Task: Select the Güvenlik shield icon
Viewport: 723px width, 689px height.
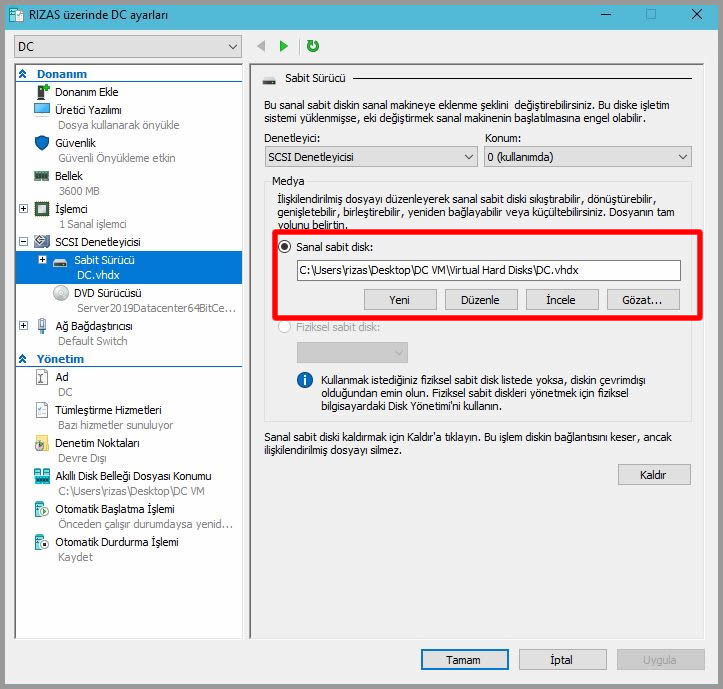Action: (x=42, y=143)
